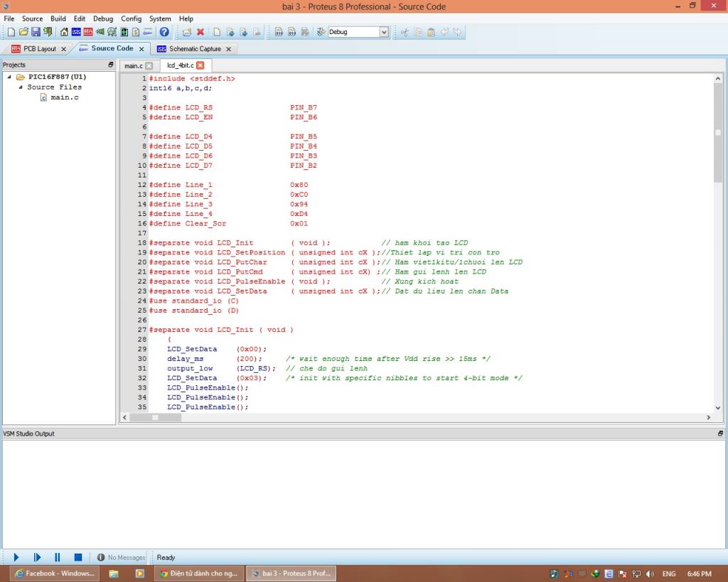Open the Design Explorer icon
The width and height of the screenshot is (728, 582).
pyautogui.click(x=124, y=32)
